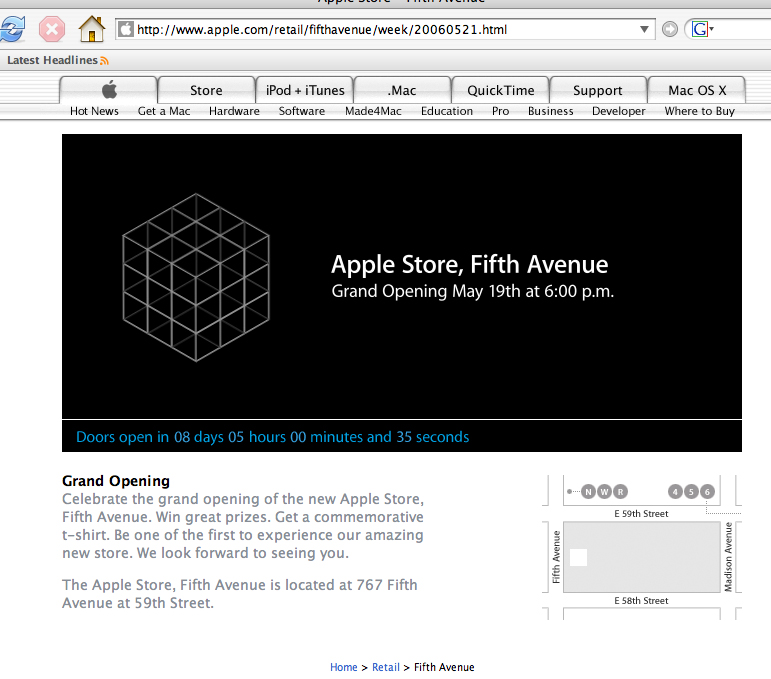Image resolution: width=771 pixels, height=679 pixels.
Task: Open the Support tab
Action: (x=597, y=90)
